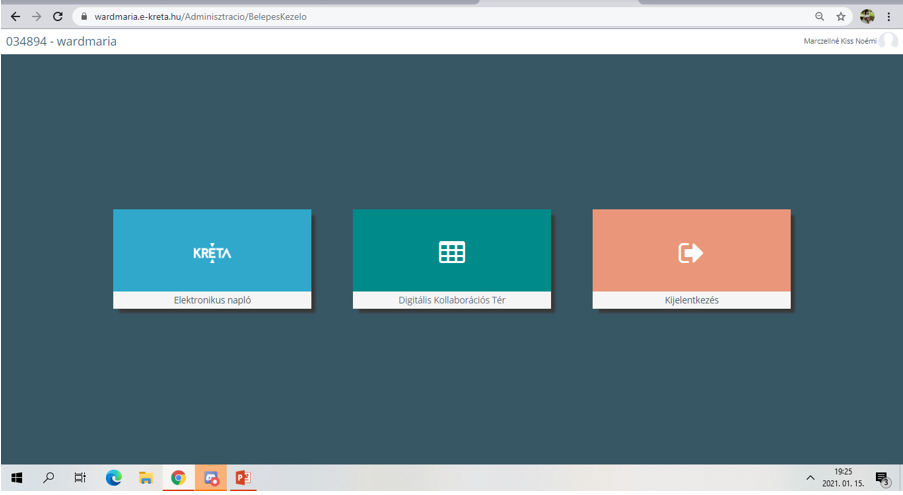Switch to Chrome on the taskbar

click(x=178, y=478)
